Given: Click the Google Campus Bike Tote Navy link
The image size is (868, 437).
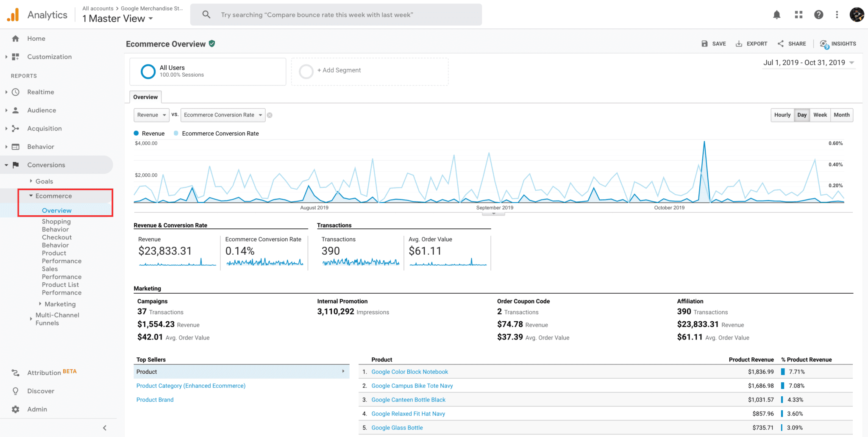Looking at the screenshot, I should [412, 386].
